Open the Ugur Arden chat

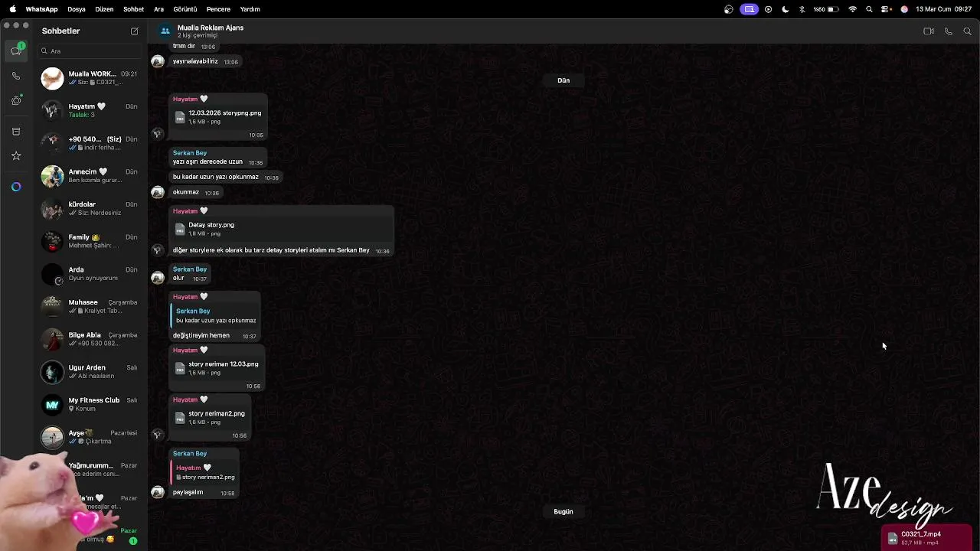90,372
